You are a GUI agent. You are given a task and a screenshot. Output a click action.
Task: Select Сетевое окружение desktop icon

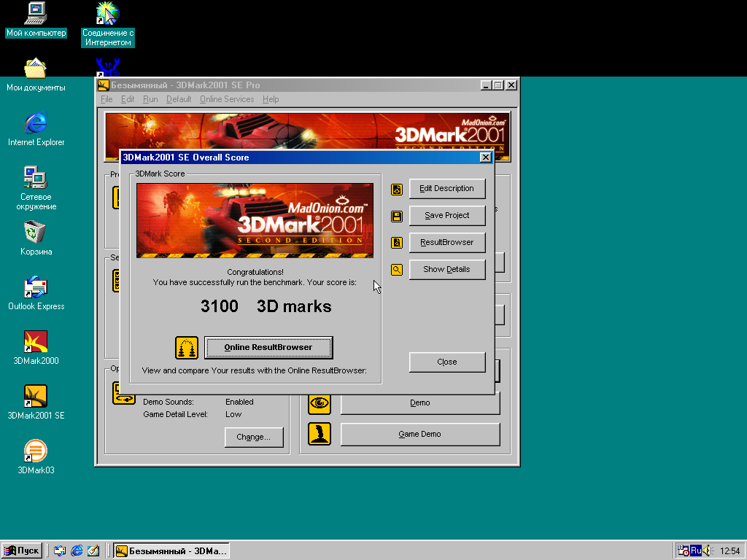pos(36,189)
